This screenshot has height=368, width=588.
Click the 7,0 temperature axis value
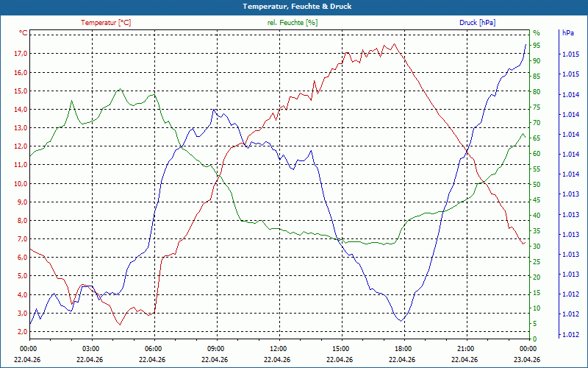tap(23, 238)
